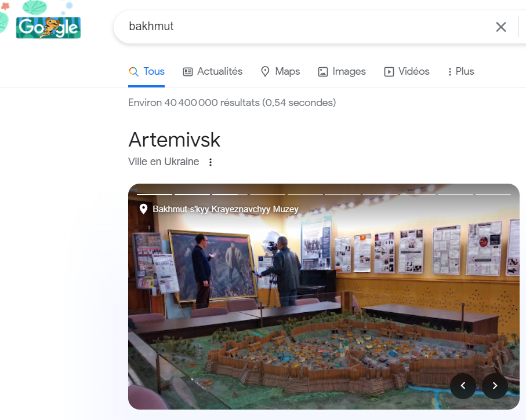This screenshot has width=526, height=420.
Task: Select the Tous tab
Action: [x=147, y=72]
